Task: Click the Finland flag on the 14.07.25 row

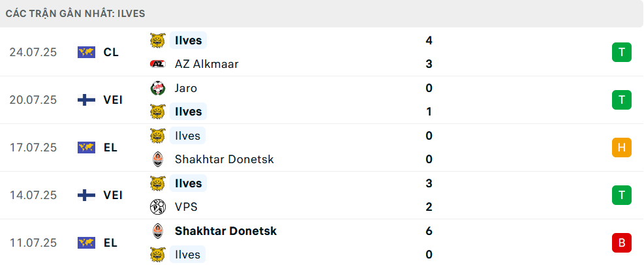Action: [x=86, y=195]
